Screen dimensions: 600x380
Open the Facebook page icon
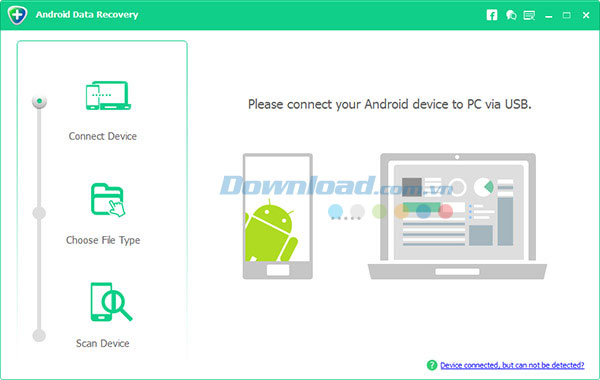[492, 15]
